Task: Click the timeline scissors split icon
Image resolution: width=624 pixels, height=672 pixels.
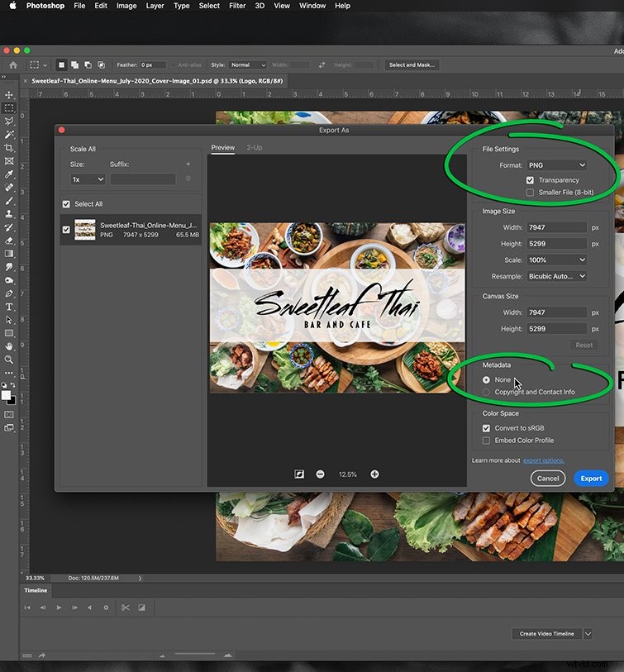Action: point(125,608)
